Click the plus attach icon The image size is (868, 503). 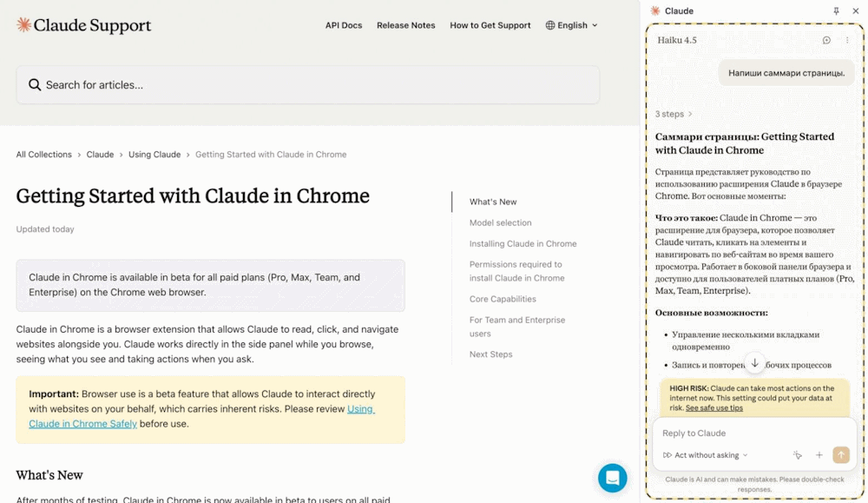(819, 455)
